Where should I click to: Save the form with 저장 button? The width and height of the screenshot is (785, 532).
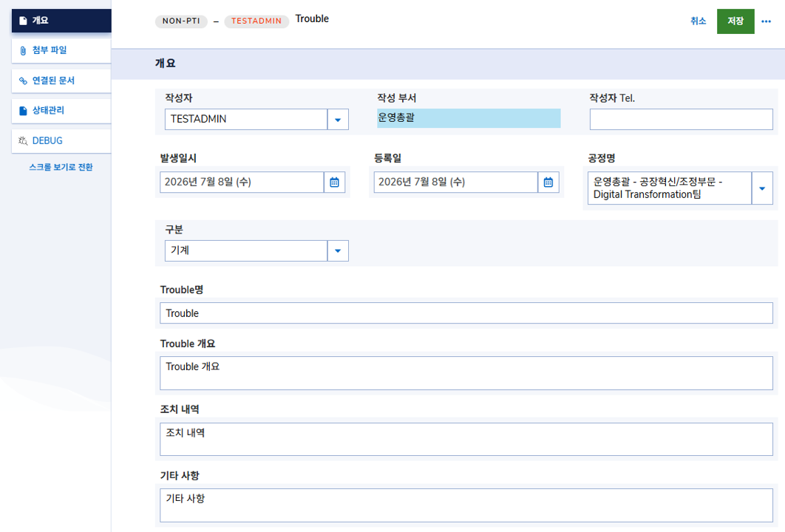coord(735,21)
